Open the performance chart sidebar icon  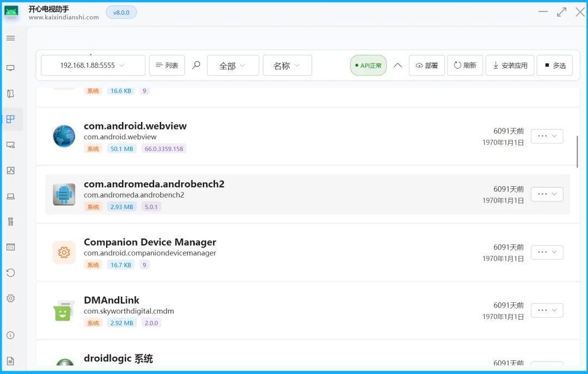tap(10, 170)
